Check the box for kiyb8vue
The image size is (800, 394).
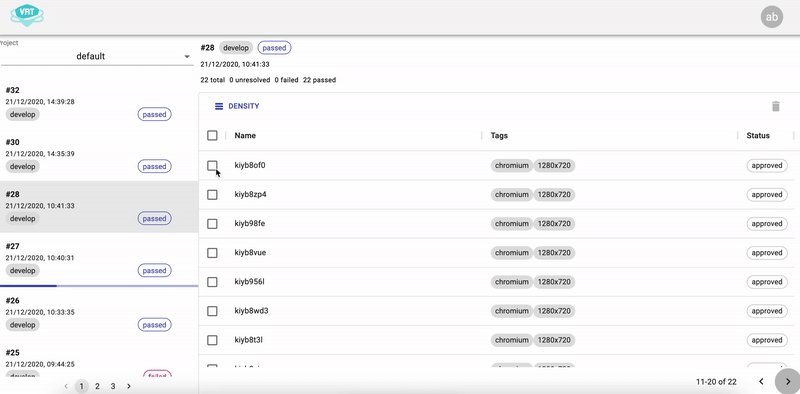[x=212, y=253]
